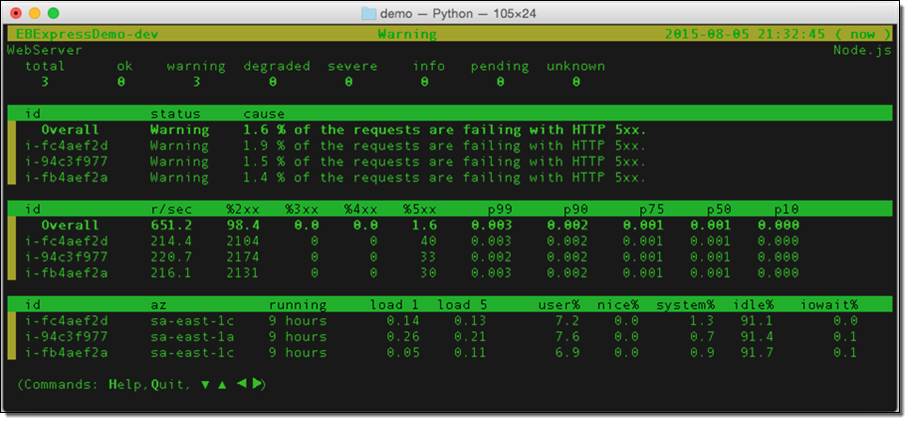Click the Warning status in header bar
Image resolution: width=910 pixels, height=423 pixels.
pos(406,34)
